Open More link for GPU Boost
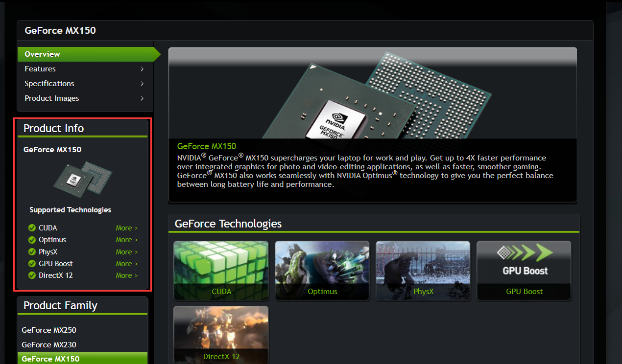 coord(127,264)
